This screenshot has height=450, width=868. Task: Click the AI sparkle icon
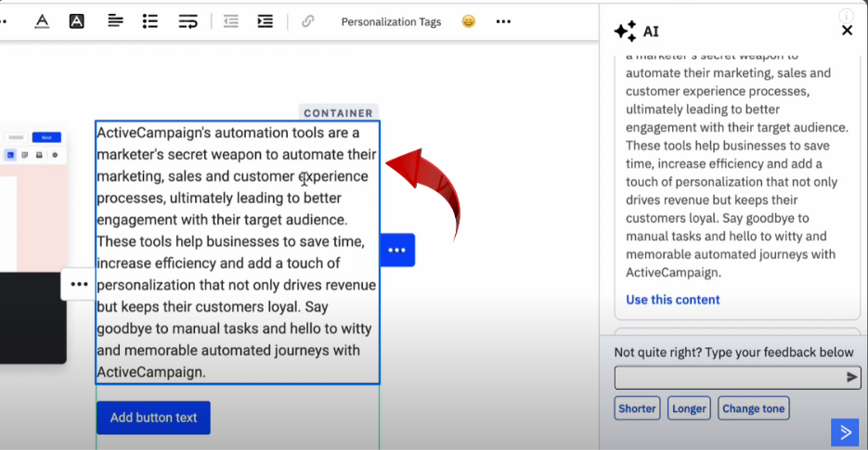click(626, 31)
